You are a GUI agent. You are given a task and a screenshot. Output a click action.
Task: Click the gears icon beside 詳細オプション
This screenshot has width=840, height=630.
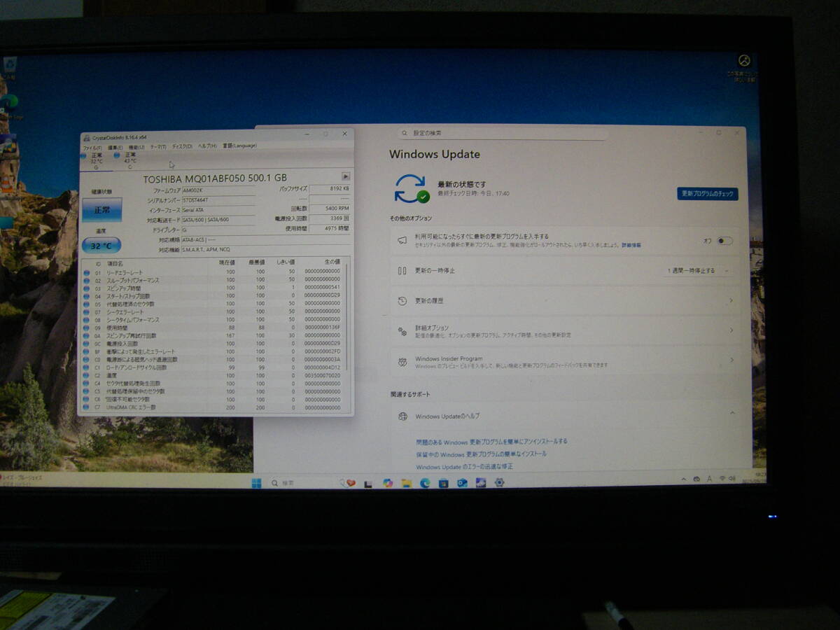coord(402,331)
